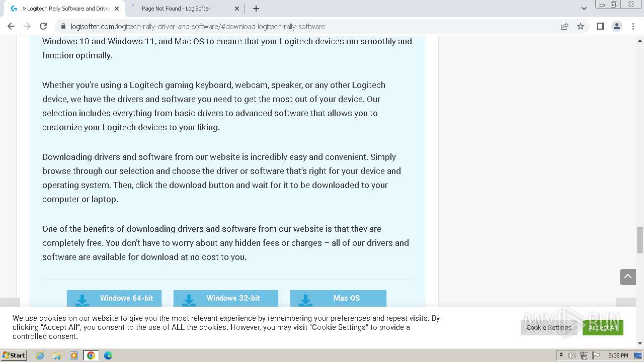
Task: Open a new browser tab
Action: click(256, 9)
